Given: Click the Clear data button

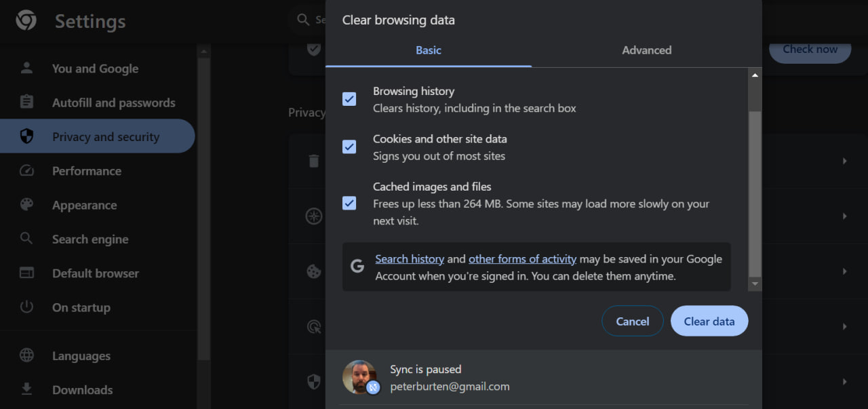Looking at the screenshot, I should 709,321.
